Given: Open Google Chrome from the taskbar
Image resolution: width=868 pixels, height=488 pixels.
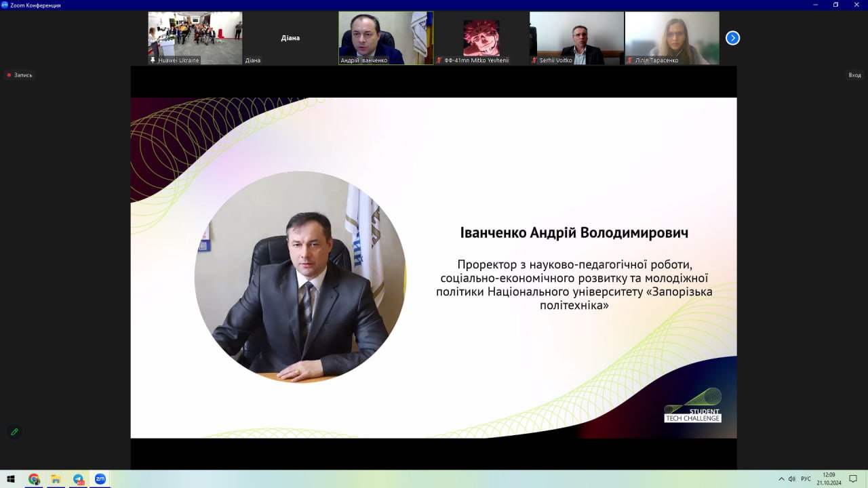Looking at the screenshot, I should point(34,479).
